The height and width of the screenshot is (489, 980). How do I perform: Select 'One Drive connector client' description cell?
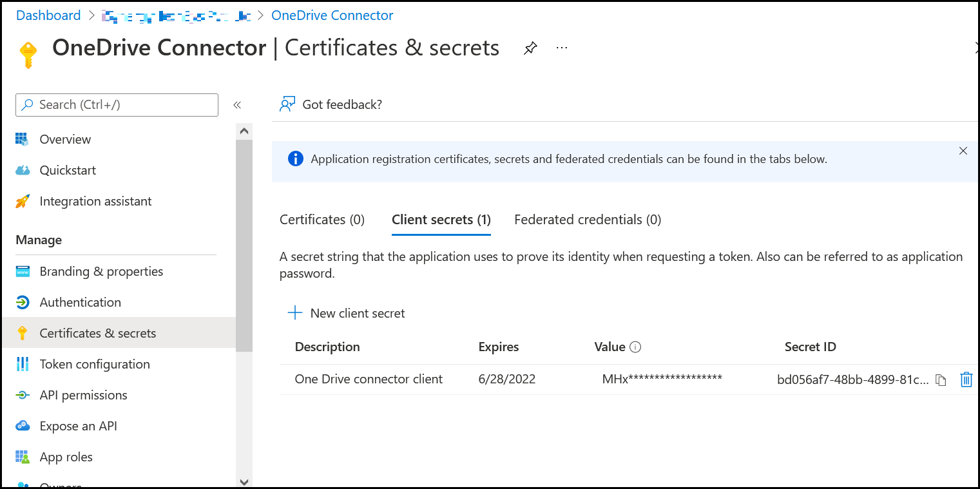369,379
